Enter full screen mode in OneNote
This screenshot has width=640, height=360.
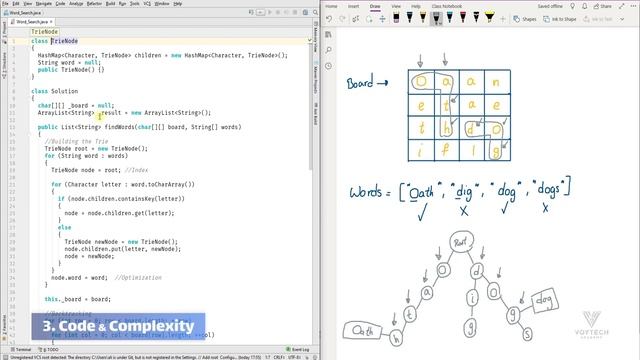coord(621,6)
